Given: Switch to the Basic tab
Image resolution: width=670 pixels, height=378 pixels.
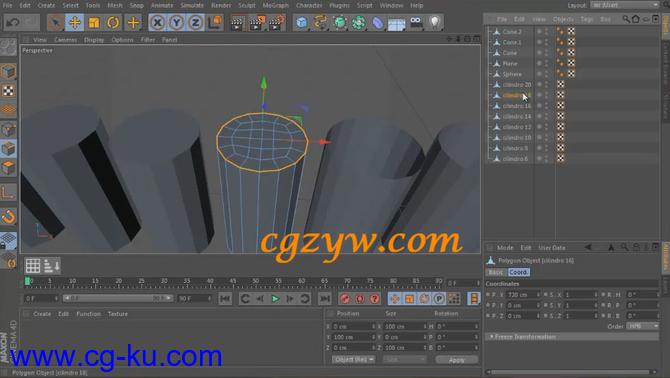Looking at the screenshot, I should click(496, 272).
